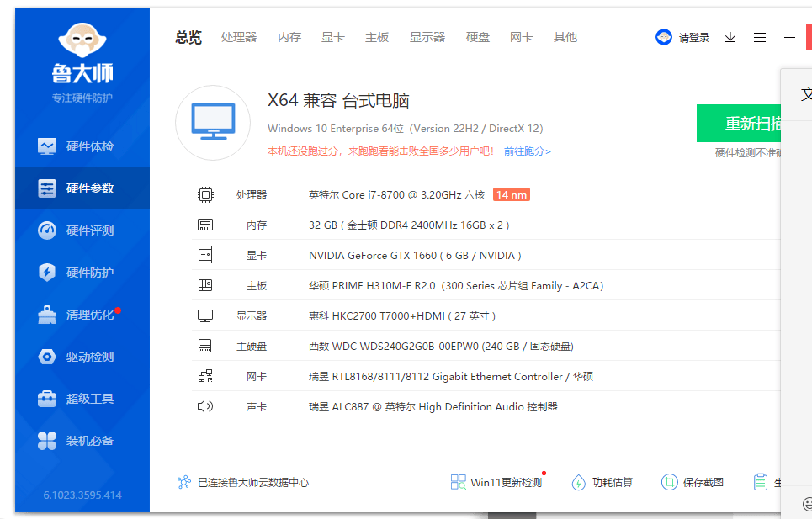This screenshot has width=812, height=519.
Task: Open 硬件评测 from the sidebar
Action: [82, 230]
